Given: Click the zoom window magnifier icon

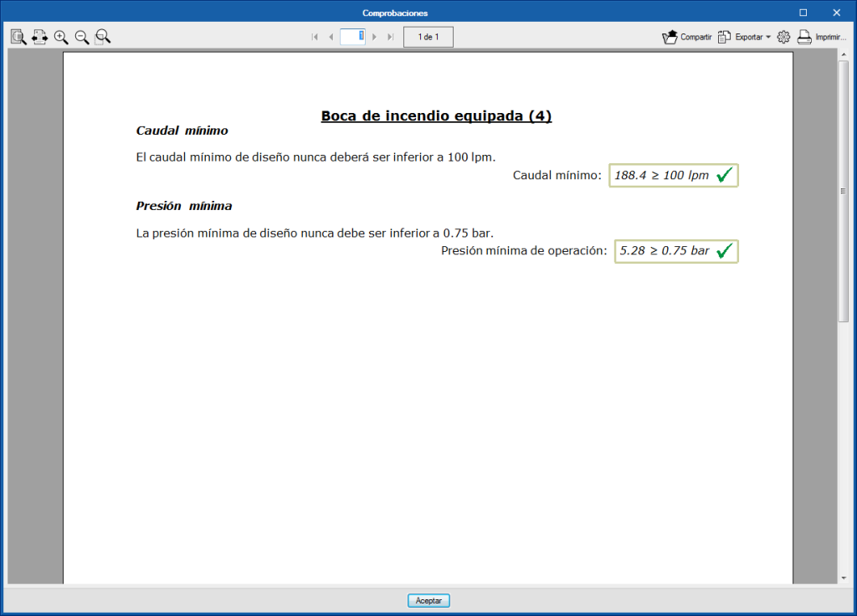Looking at the screenshot, I should [x=103, y=37].
